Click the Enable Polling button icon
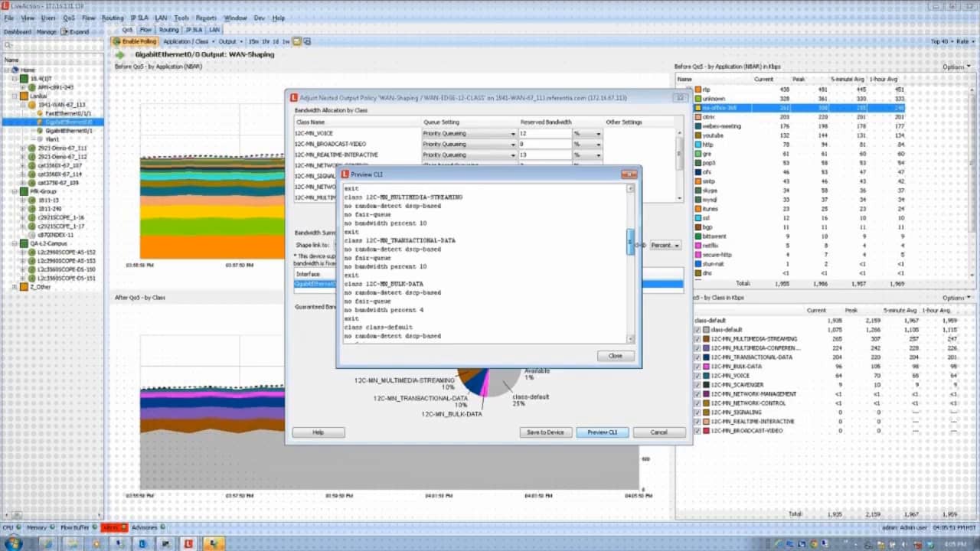The width and height of the screenshot is (980, 551). click(116, 41)
